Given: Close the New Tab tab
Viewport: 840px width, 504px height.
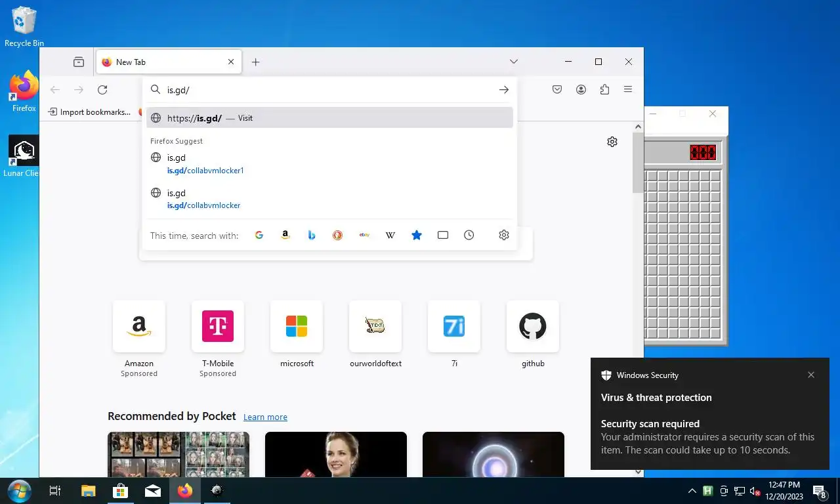Looking at the screenshot, I should tap(231, 62).
